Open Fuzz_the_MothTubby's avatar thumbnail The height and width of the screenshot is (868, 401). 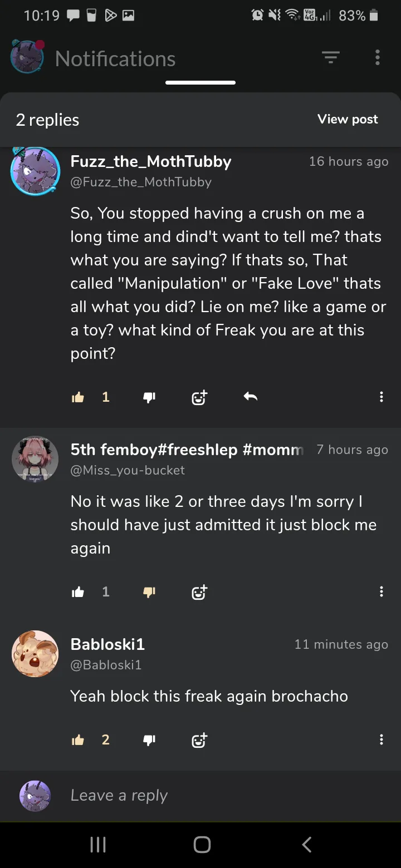coord(35,171)
